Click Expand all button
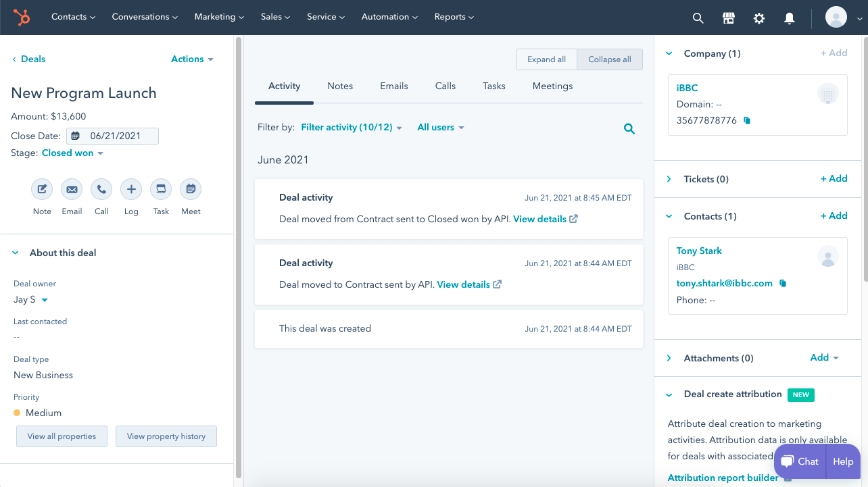Image resolution: width=868 pixels, height=487 pixels. click(x=546, y=59)
